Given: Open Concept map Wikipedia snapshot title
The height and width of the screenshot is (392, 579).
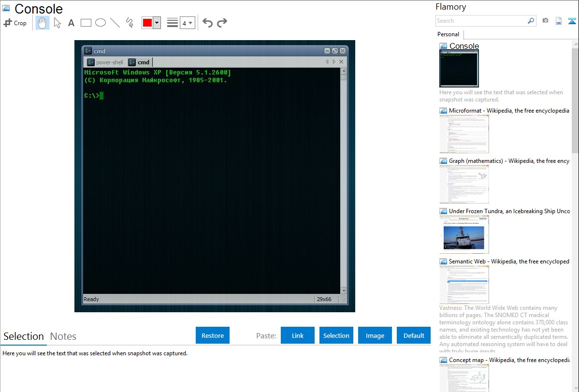Looking at the screenshot, I should 509,360.
